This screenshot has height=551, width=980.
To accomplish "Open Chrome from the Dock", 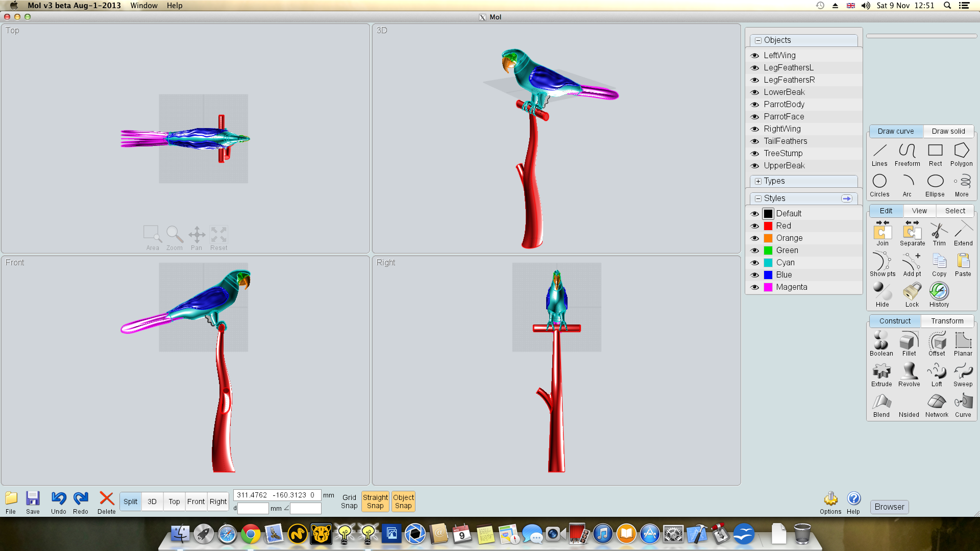I will (251, 534).
